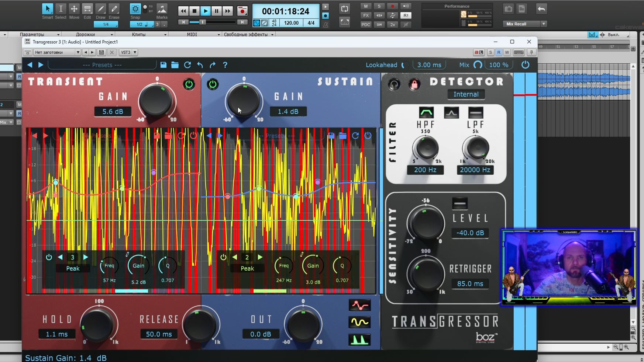
Task: Expand the Нет заготовки preset dropdown
Action: tap(57, 52)
